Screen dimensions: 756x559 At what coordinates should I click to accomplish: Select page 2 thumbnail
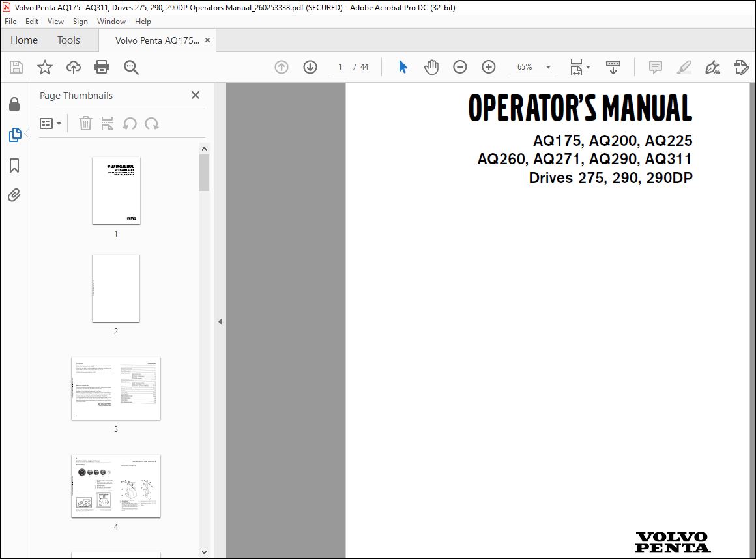point(116,288)
